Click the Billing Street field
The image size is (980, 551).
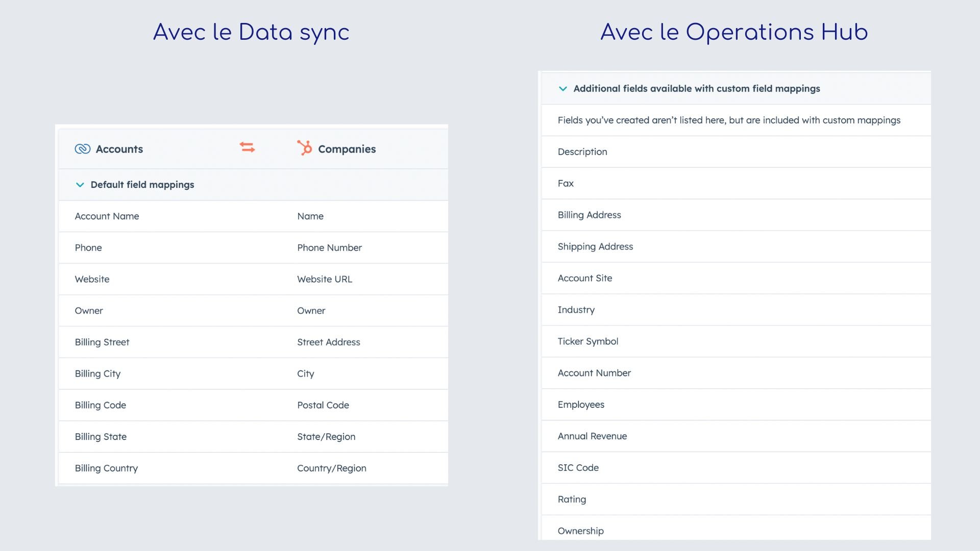[x=102, y=342]
